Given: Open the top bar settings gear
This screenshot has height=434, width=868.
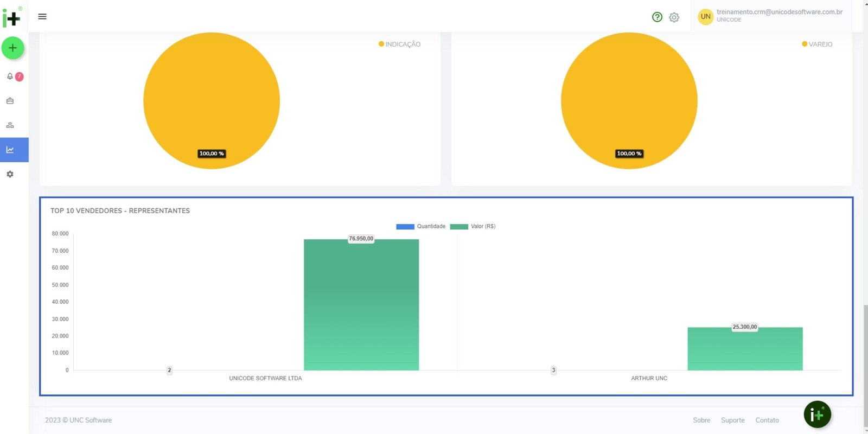Looking at the screenshot, I should (x=674, y=17).
